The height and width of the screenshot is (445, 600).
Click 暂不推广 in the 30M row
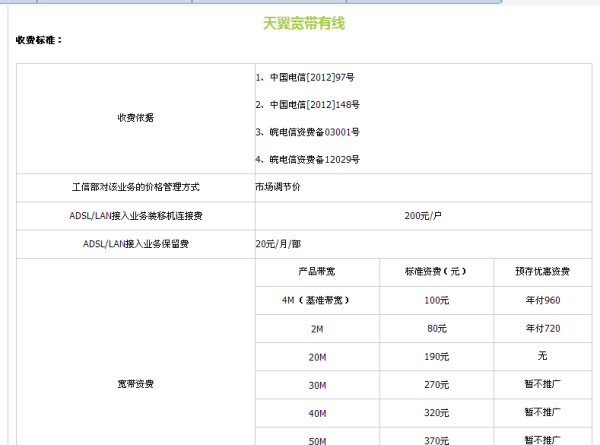pyautogui.click(x=543, y=384)
